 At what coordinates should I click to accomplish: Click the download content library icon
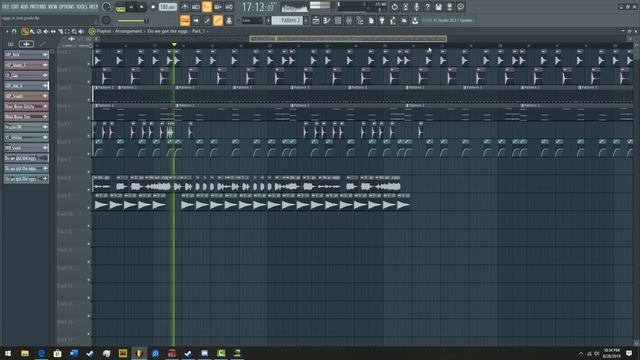(x=415, y=20)
